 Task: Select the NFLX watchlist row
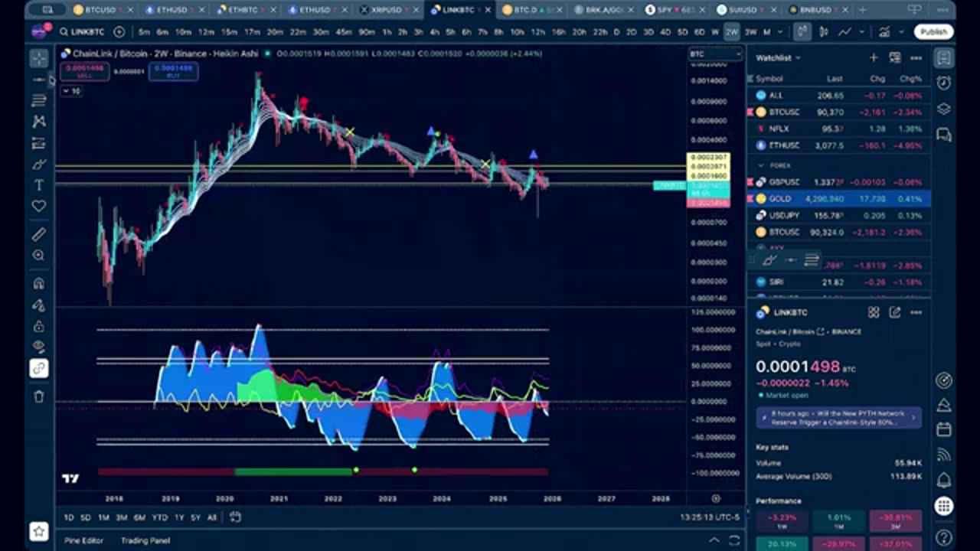coord(839,129)
